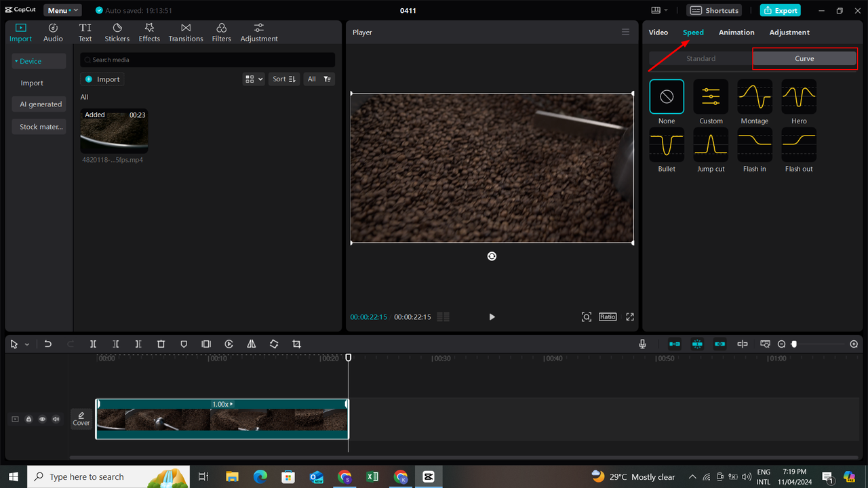Click the Cover edit button

81,419
